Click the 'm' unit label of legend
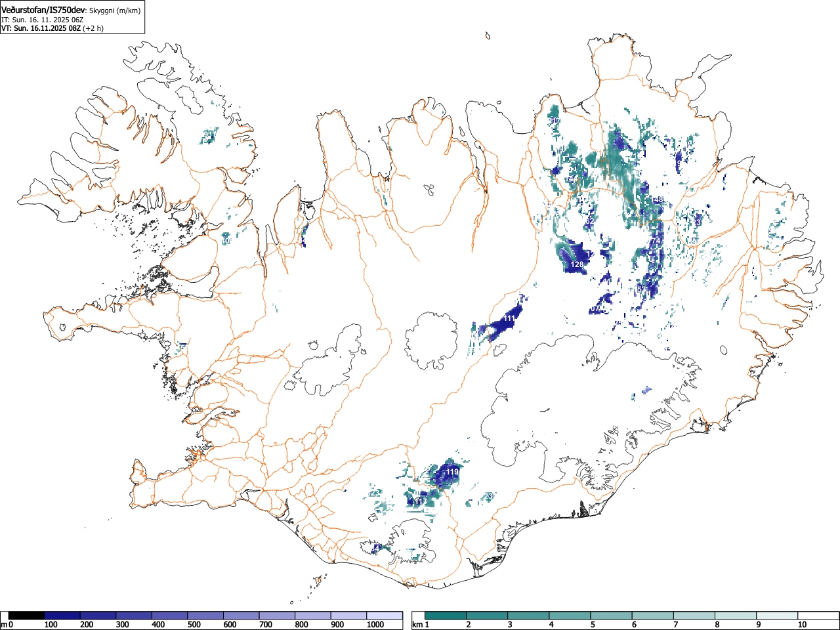This screenshot has height=630, width=840. coord(4,624)
